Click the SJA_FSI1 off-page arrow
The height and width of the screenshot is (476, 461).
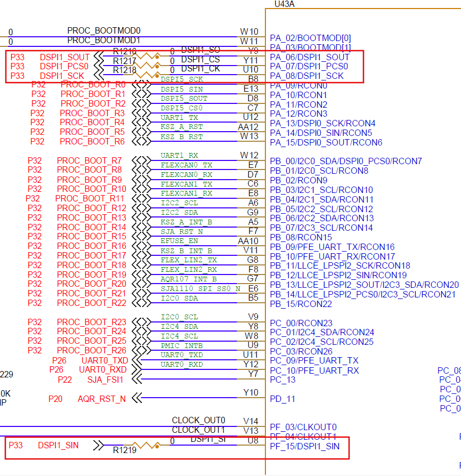(x=136, y=379)
